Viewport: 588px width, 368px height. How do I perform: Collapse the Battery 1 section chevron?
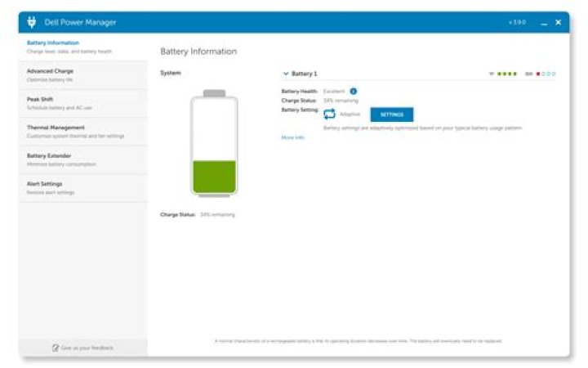[x=286, y=74]
